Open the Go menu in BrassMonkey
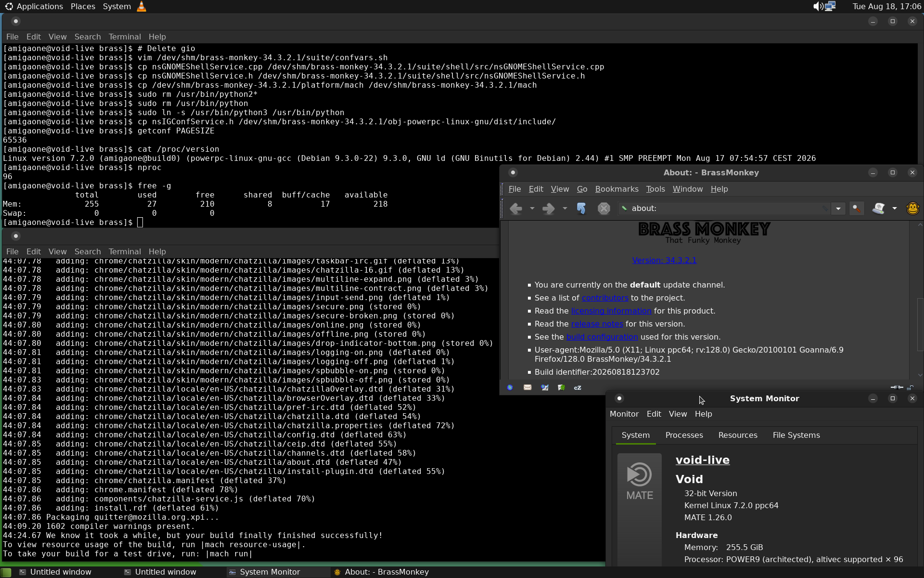 [582, 189]
